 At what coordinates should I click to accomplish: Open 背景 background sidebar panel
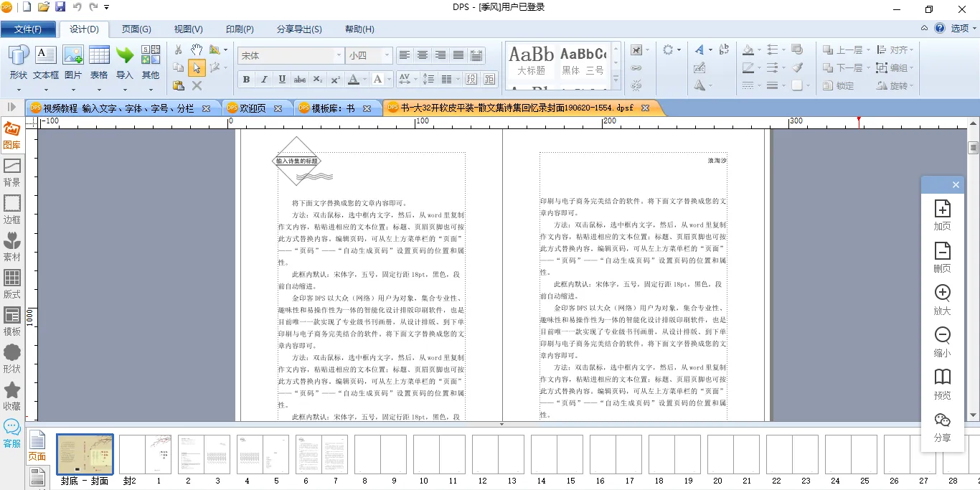click(x=11, y=173)
